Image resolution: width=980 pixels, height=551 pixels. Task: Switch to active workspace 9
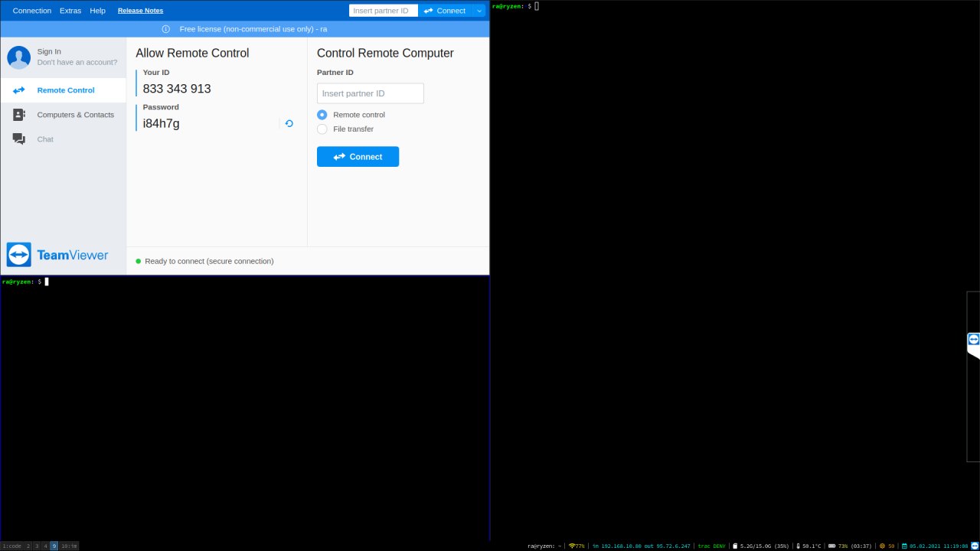54,546
